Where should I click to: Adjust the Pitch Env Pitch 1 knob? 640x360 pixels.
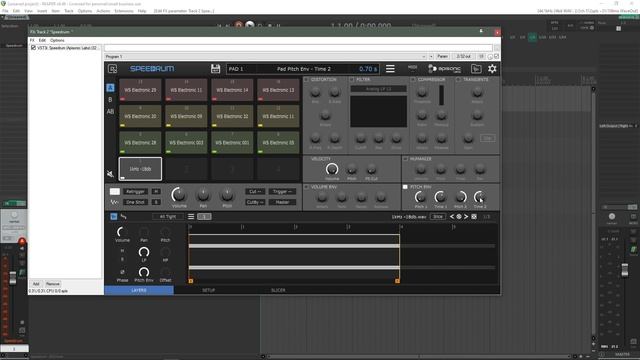click(420, 197)
